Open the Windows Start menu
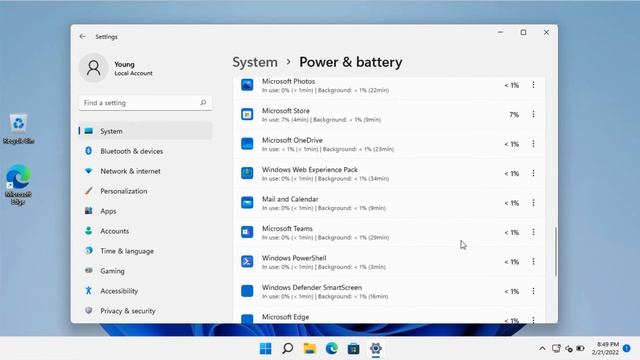640x360 pixels. 266,349
